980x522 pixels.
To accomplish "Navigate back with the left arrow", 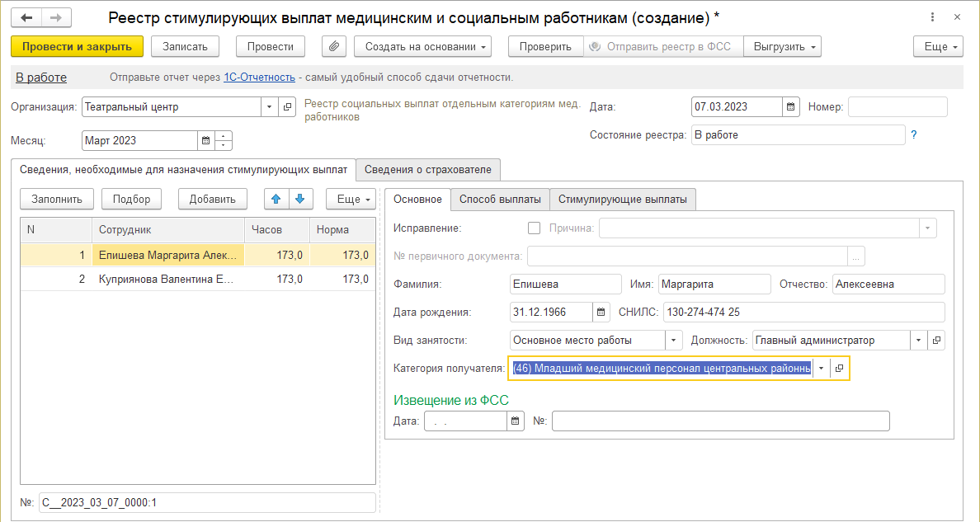I will (27, 17).
